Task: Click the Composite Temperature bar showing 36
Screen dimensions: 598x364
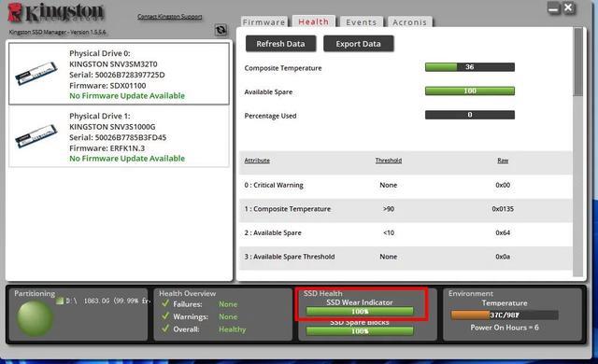Action: pos(470,67)
